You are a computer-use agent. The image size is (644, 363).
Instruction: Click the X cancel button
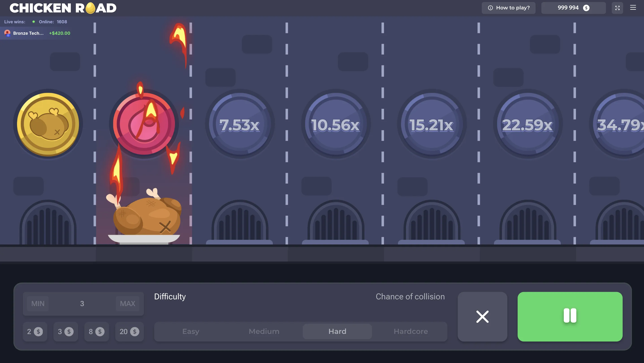pyautogui.click(x=482, y=316)
